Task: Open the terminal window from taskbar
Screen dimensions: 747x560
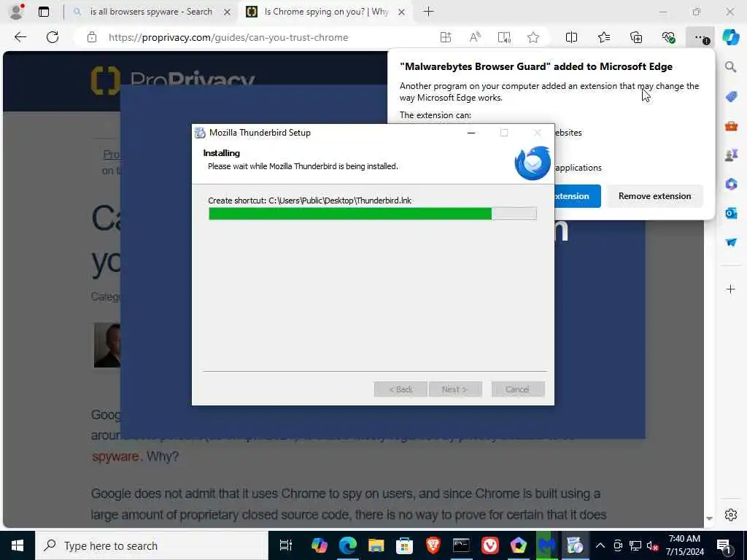Action: 461,545
